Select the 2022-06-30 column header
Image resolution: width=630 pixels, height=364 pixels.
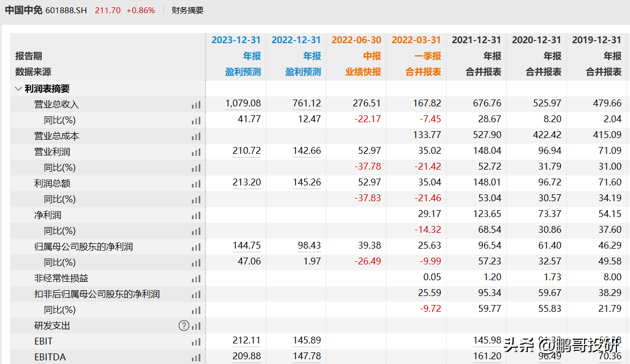pyautogui.click(x=356, y=40)
